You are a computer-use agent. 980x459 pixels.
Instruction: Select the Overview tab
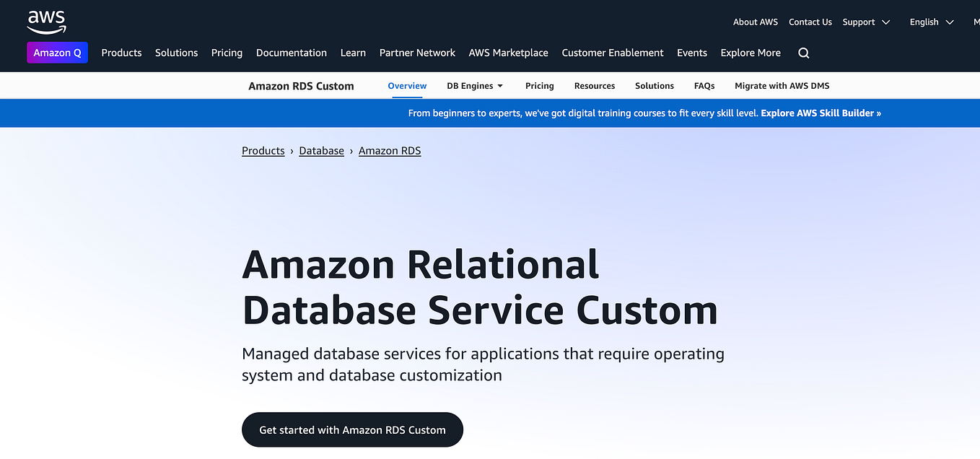(406, 85)
